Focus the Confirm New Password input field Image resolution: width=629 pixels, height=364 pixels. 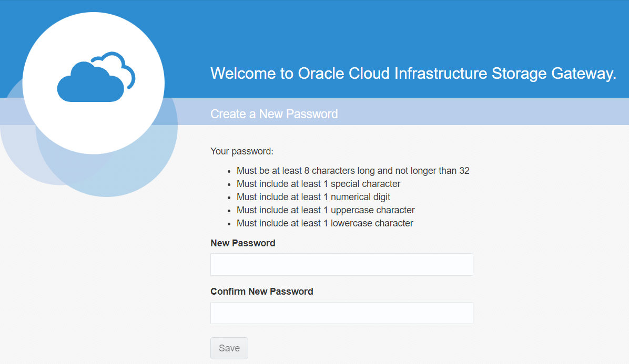click(x=341, y=313)
